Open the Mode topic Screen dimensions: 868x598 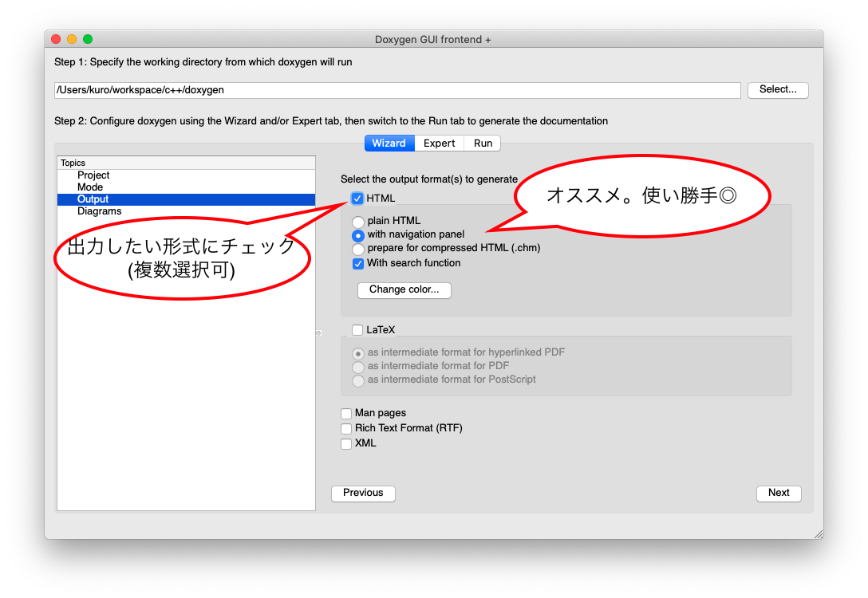[90, 187]
